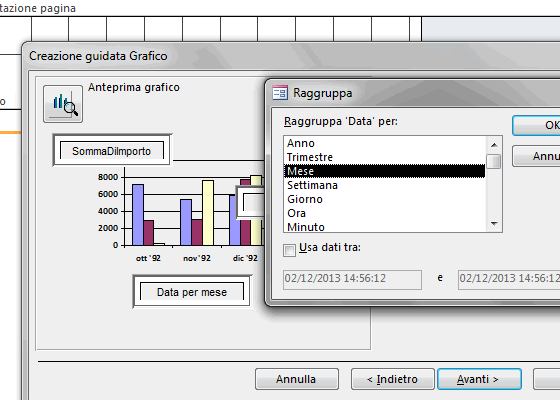
Task: Click the list scrollbar up arrow
Action: click(494, 145)
